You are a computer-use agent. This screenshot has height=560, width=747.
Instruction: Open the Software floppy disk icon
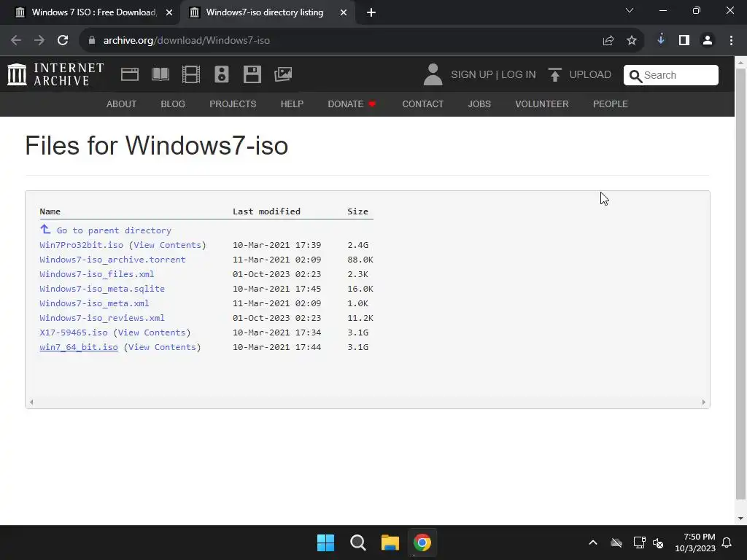coord(252,74)
